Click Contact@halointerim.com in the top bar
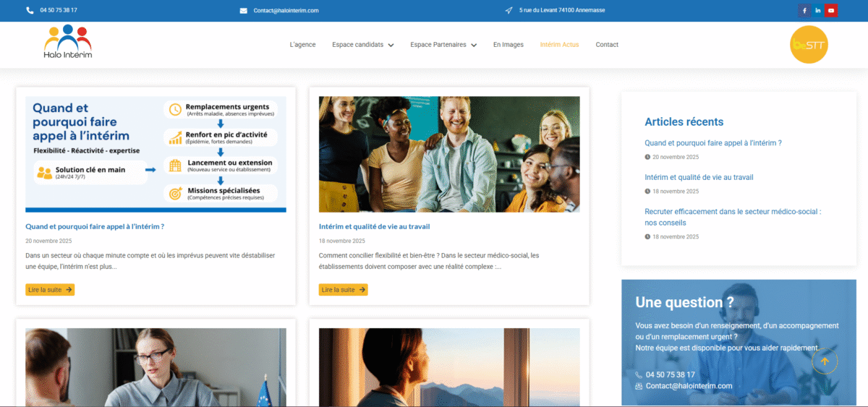Screen dimensions: 868x407 tap(286, 10)
